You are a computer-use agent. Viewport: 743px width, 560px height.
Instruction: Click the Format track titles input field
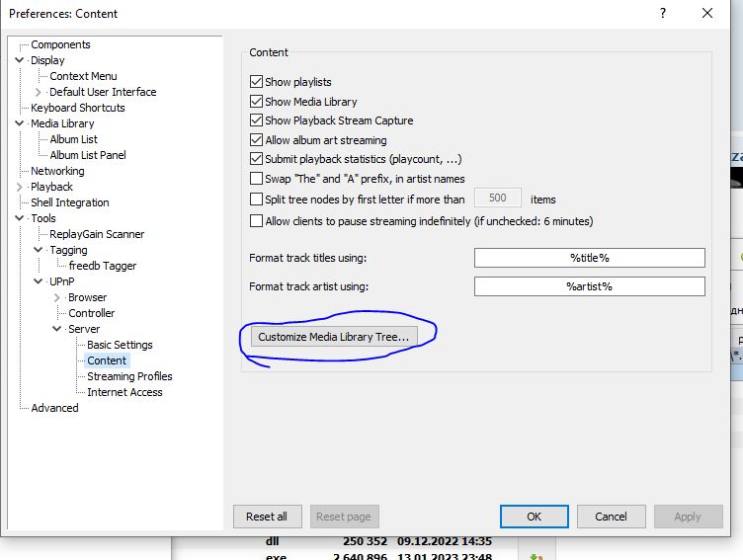coord(589,258)
